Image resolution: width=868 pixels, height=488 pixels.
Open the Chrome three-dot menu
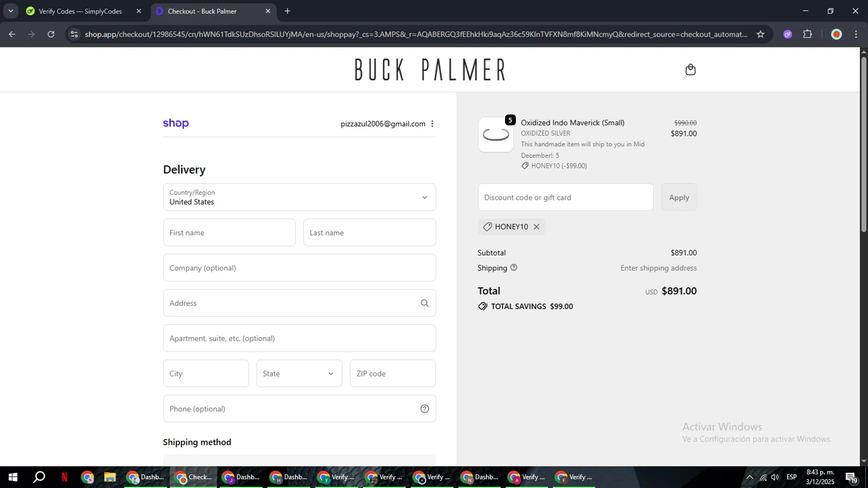point(856,34)
